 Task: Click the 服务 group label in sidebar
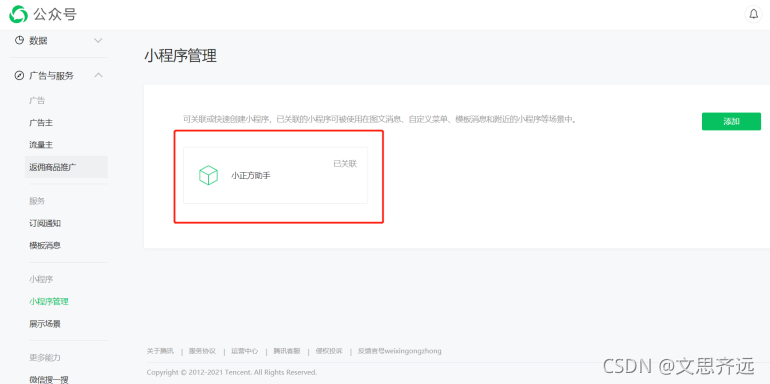[37, 201]
